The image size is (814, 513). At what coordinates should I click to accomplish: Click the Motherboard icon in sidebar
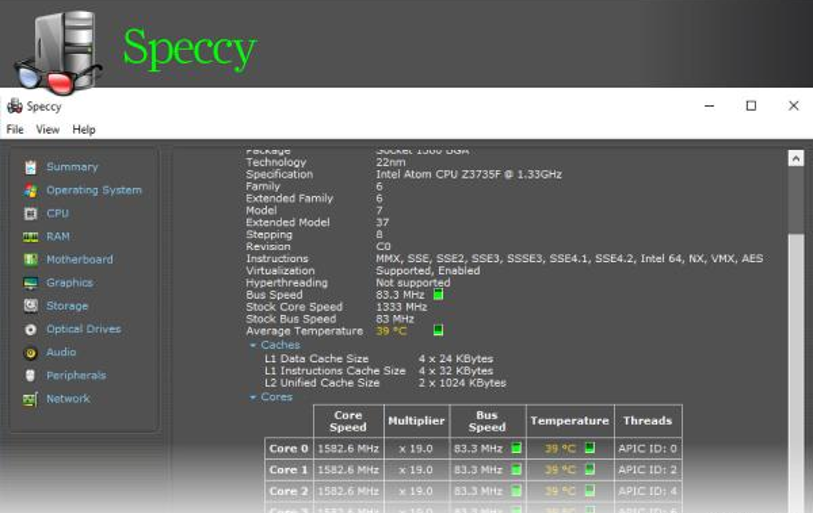31,260
